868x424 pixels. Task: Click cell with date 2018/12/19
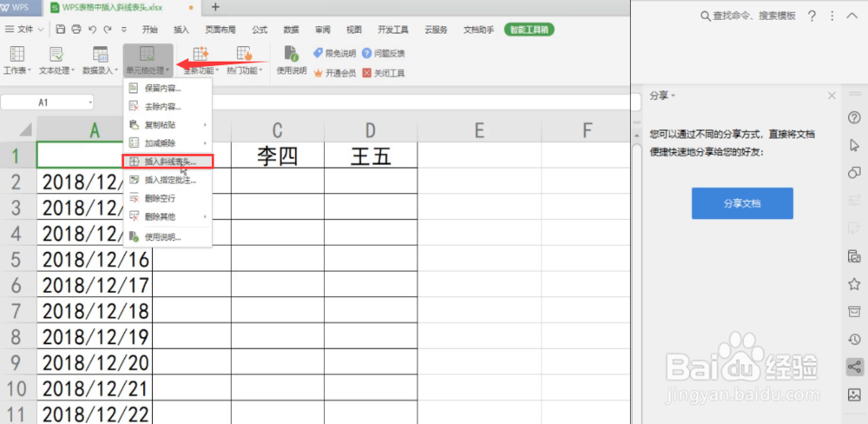(95, 337)
